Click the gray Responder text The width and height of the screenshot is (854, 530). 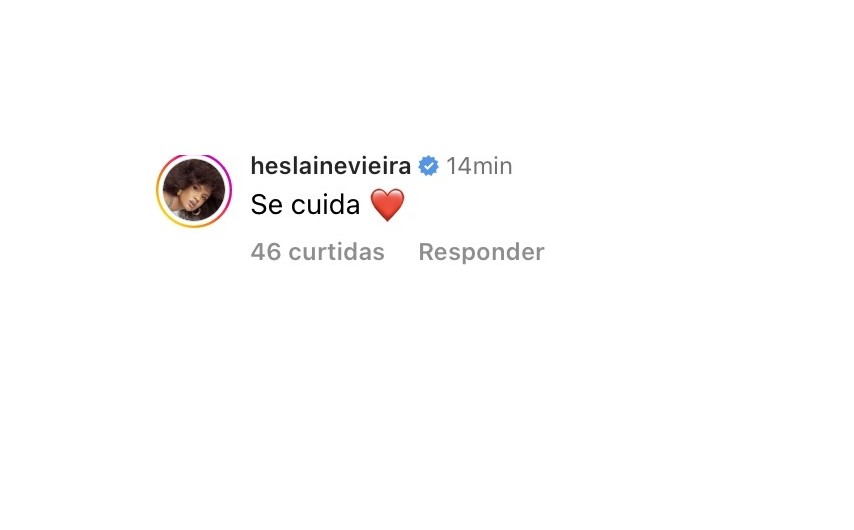[481, 252]
